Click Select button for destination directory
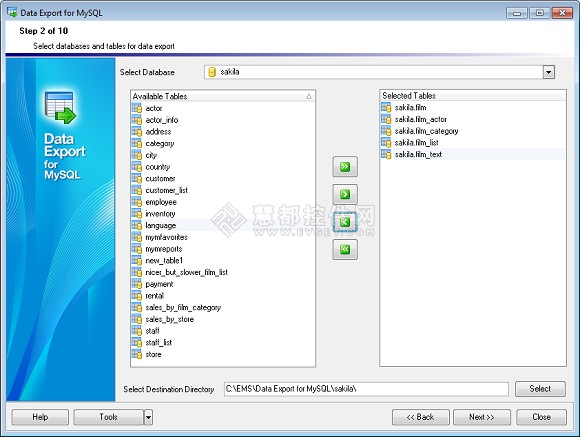580x437 pixels. coord(540,389)
